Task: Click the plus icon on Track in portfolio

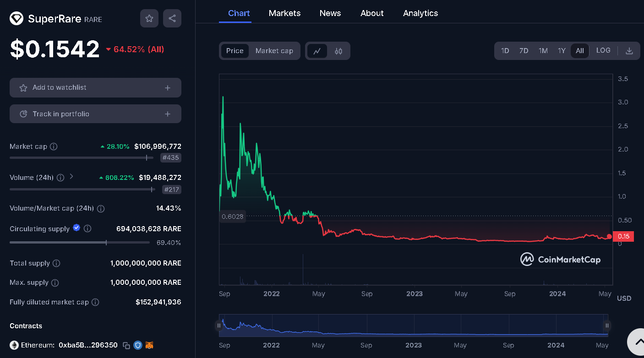Action: tap(168, 114)
